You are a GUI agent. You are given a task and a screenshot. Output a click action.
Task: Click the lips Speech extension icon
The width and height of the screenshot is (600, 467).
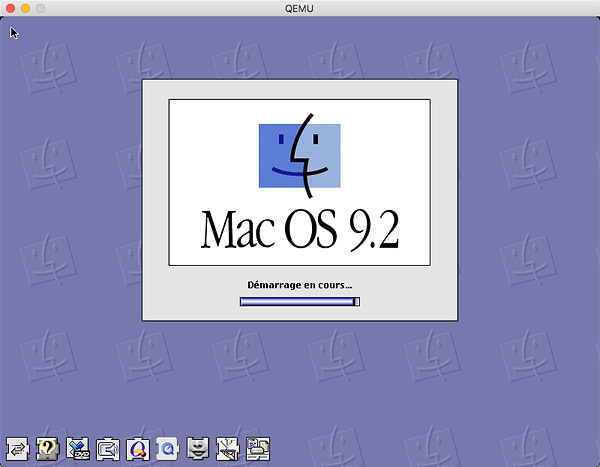click(197, 449)
